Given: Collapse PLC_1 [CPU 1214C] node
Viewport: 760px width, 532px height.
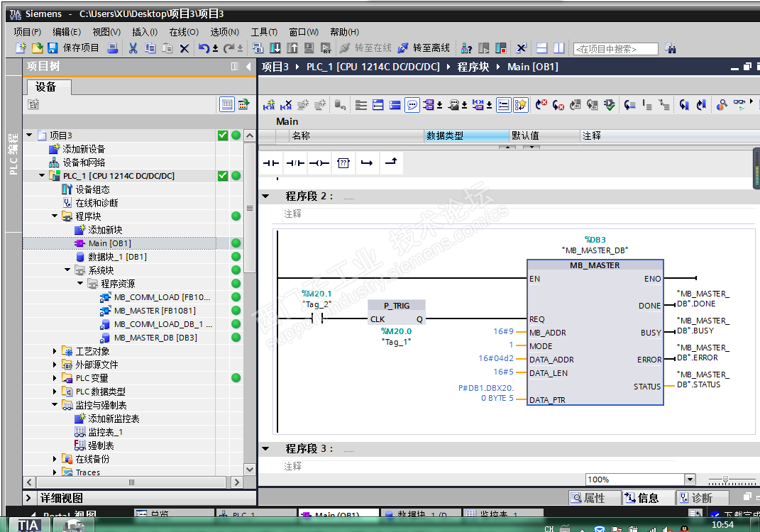Looking at the screenshot, I should click(x=42, y=175).
